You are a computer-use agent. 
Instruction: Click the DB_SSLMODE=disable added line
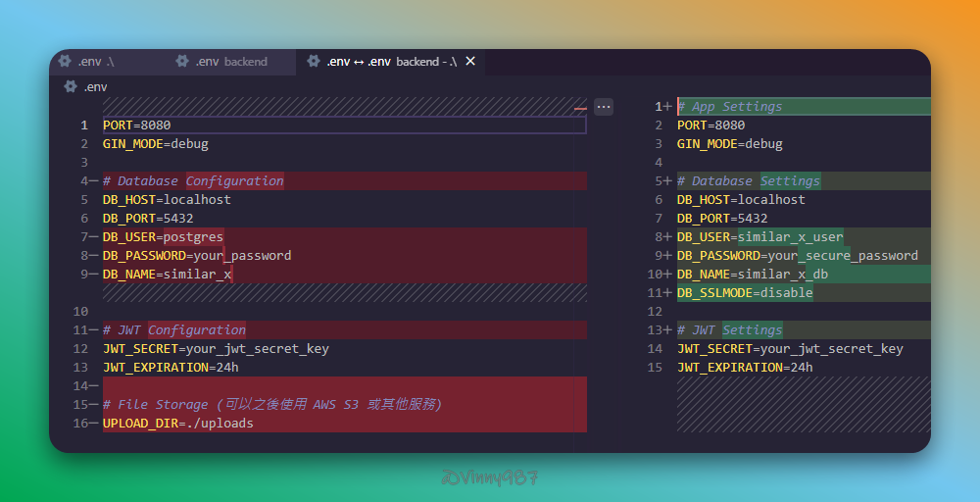[745, 293]
